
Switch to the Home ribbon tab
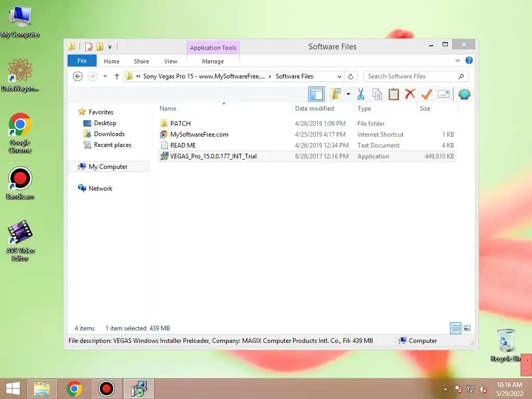pyautogui.click(x=112, y=61)
